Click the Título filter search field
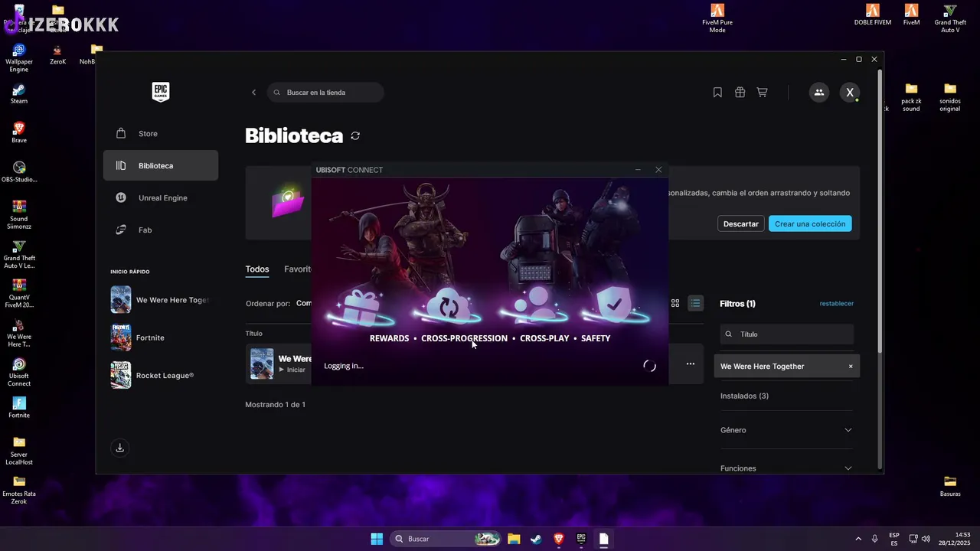This screenshot has width=980, height=551. tap(786, 334)
